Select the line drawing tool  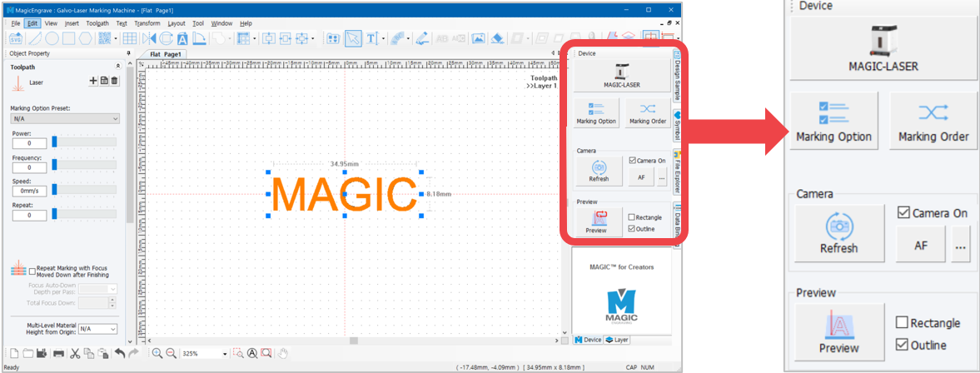point(36,38)
